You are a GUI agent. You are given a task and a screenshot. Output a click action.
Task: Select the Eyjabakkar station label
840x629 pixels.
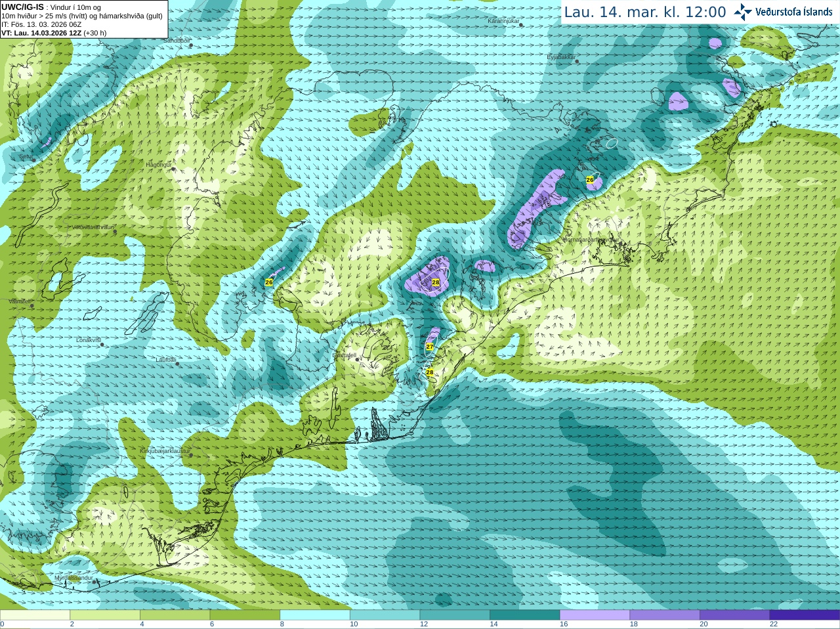tap(561, 58)
